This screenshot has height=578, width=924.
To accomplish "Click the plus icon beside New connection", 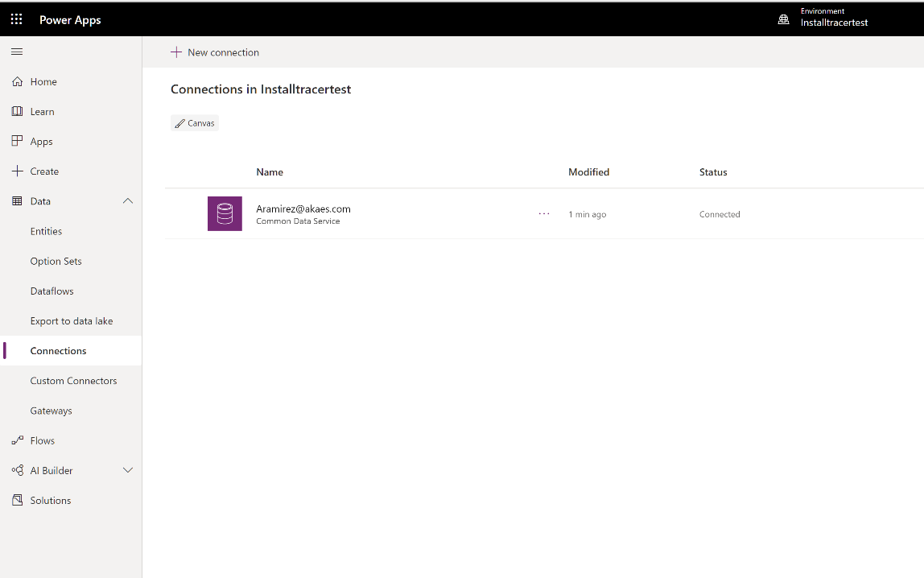I will tap(175, 52).
